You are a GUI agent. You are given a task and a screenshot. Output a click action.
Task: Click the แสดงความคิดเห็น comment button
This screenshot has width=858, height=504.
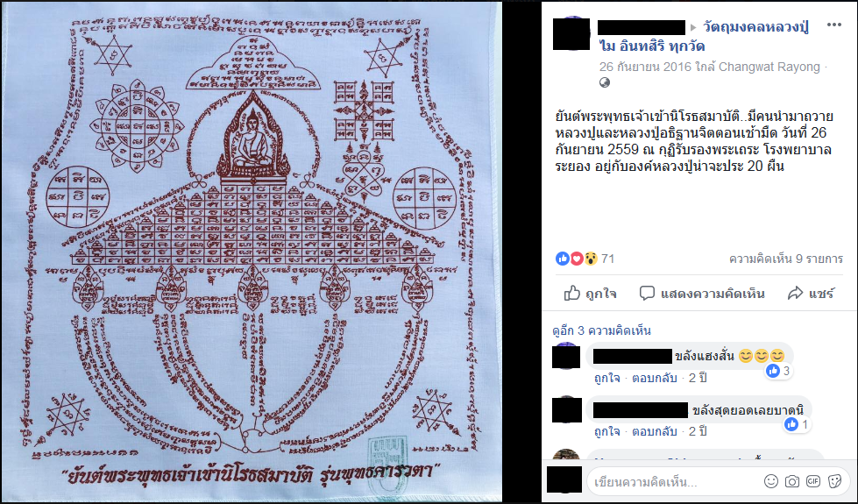(702, 294)
